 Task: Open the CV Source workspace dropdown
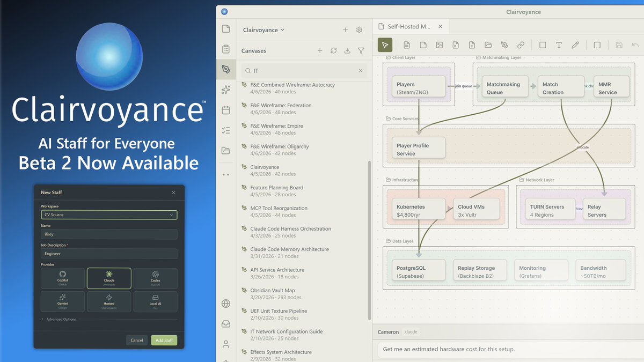point(109,215)
